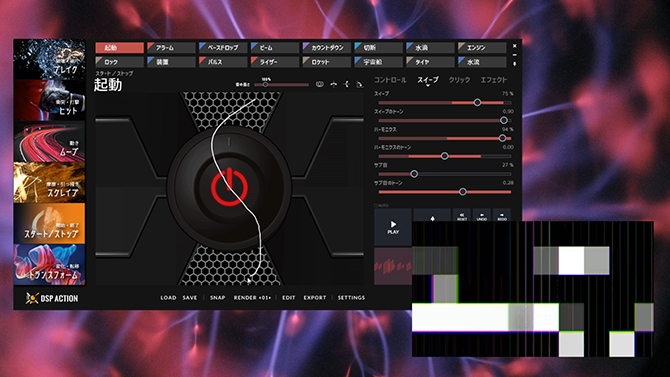Choose the ライザー preset

coord(275,62)
